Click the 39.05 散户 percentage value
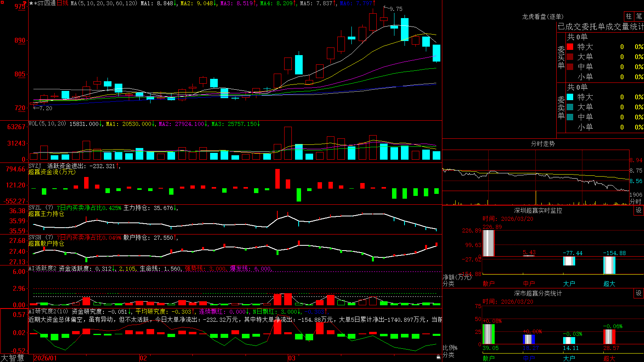The width and height of the screenshot is (644, 362). 491,348
